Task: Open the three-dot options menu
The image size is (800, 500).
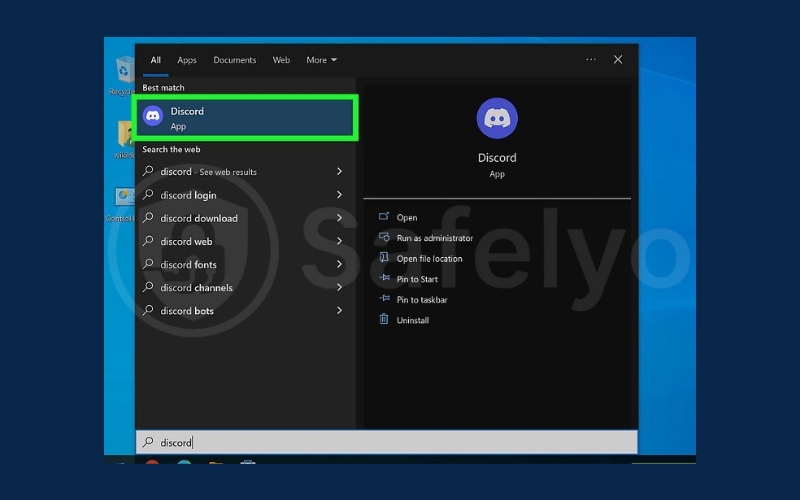Action: (591, 60)
